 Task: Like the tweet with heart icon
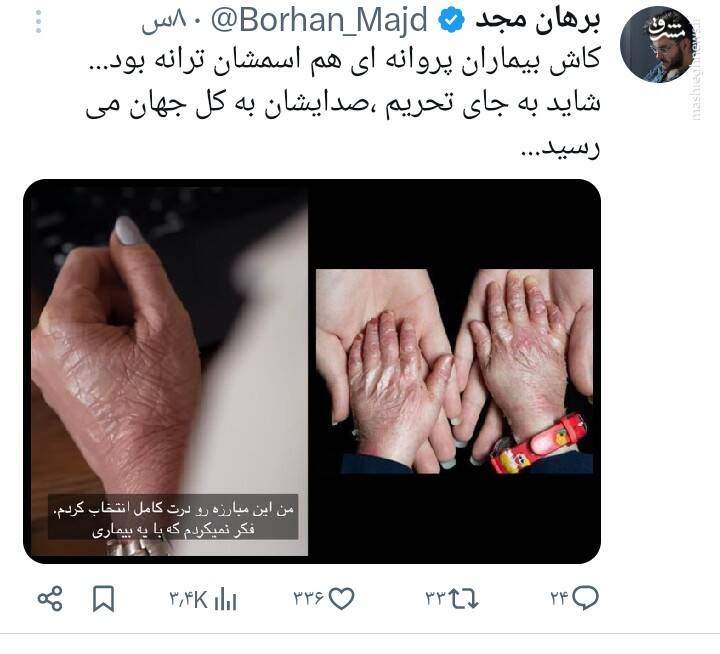[x=342, y=599]
